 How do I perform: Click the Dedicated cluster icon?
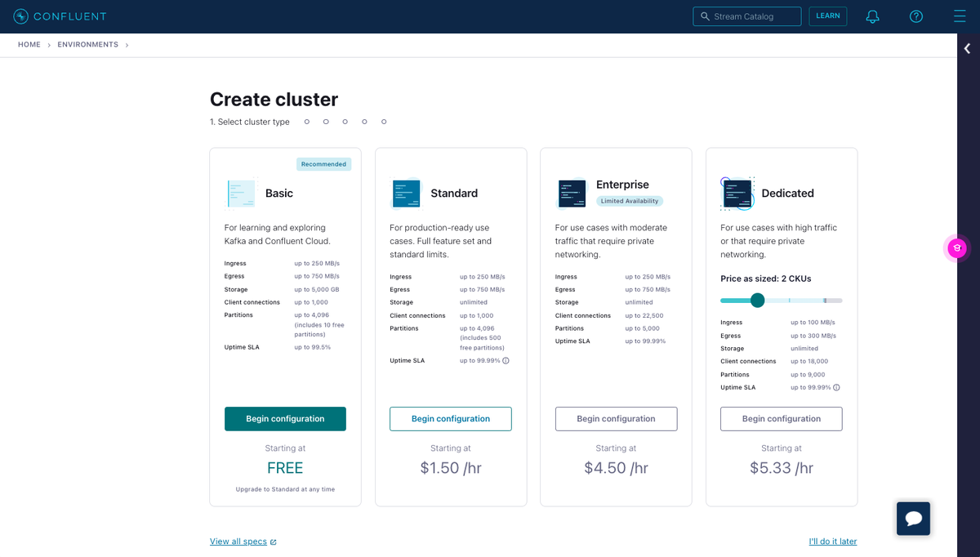(x=737, y=194)
